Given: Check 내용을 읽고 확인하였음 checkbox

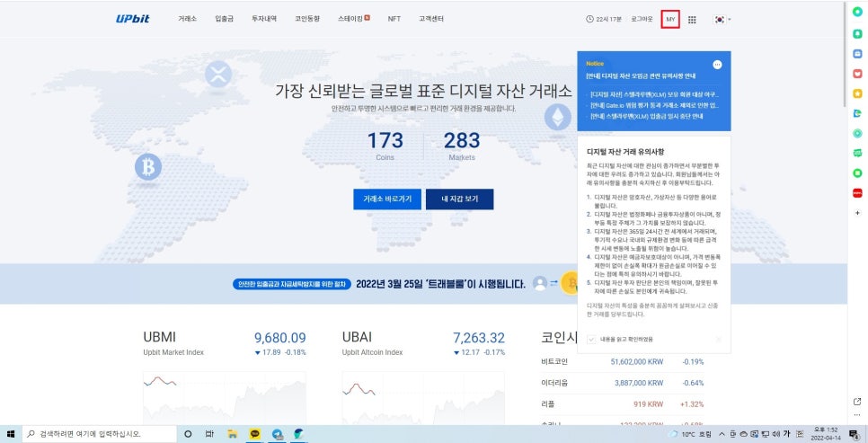Looking at the screenshot, I should [591, 339].
